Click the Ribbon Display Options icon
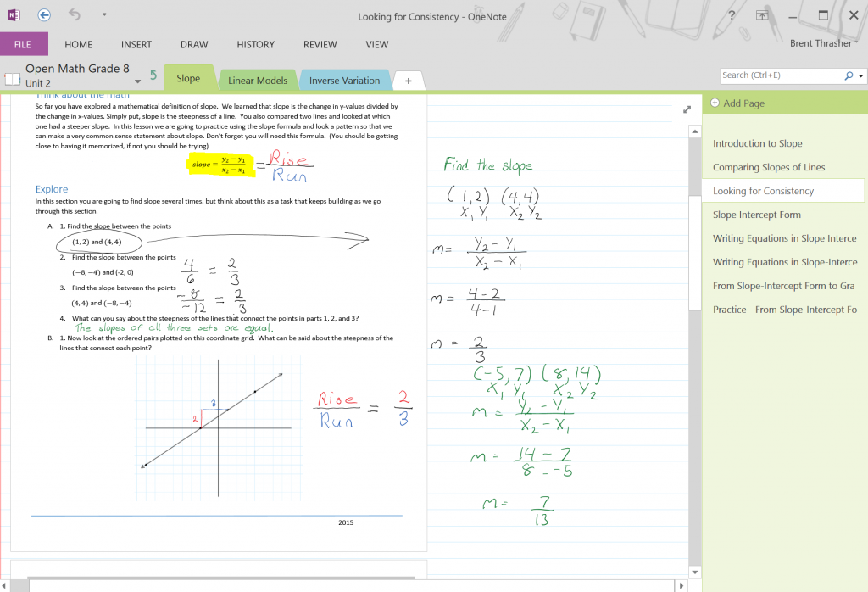The height and width of the screenshot is (592, 868). pyautogui.click(x=762, y=15)
